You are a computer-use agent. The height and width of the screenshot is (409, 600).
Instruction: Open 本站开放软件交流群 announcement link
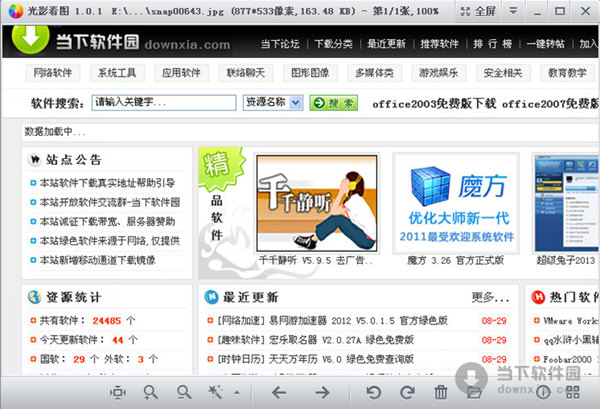110,202
